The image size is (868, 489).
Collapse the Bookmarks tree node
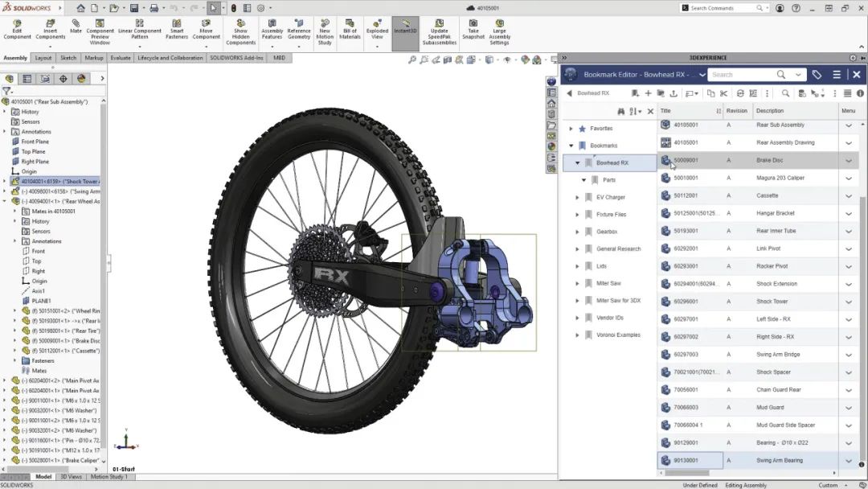pyautogui.click(x=571, y=146)
